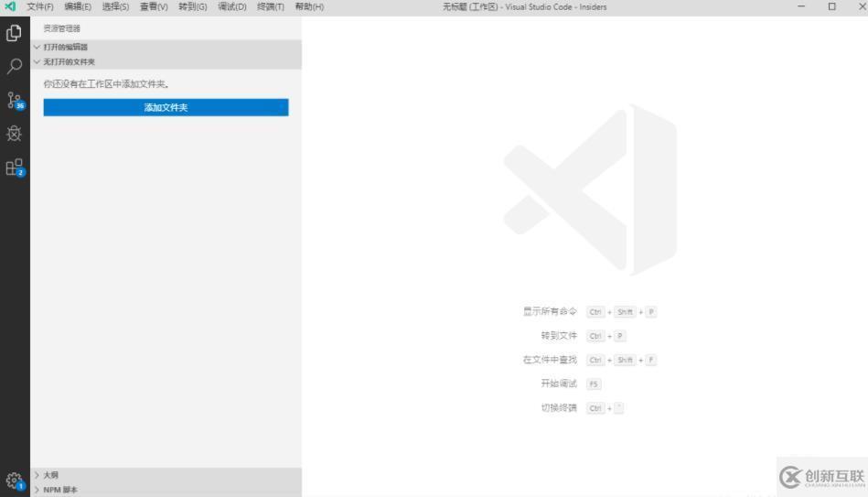
Task: Maximize the VS Code window
Action: [x=831, y=6]
